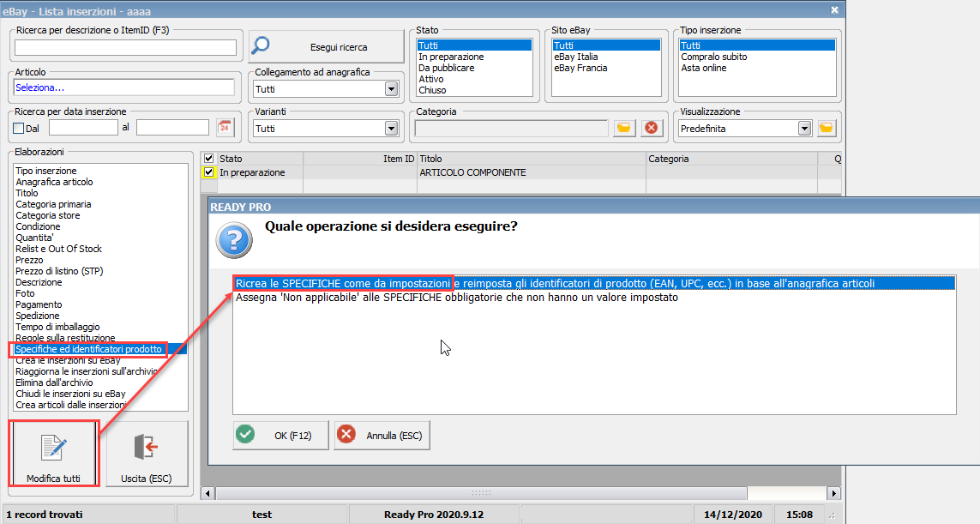Viewport: 980px width, 524px height.
Task: Clear the Categoria with red X icon
Action: coord(652,128)
